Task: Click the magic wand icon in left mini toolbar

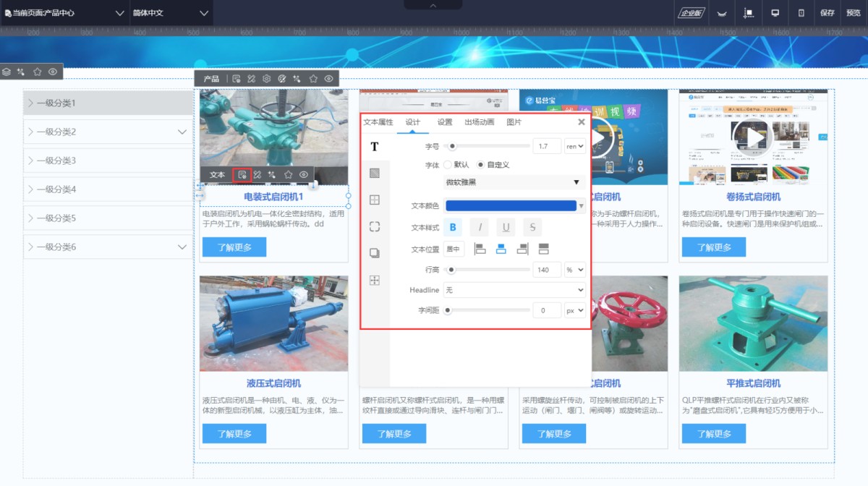Action: (22, 72)
